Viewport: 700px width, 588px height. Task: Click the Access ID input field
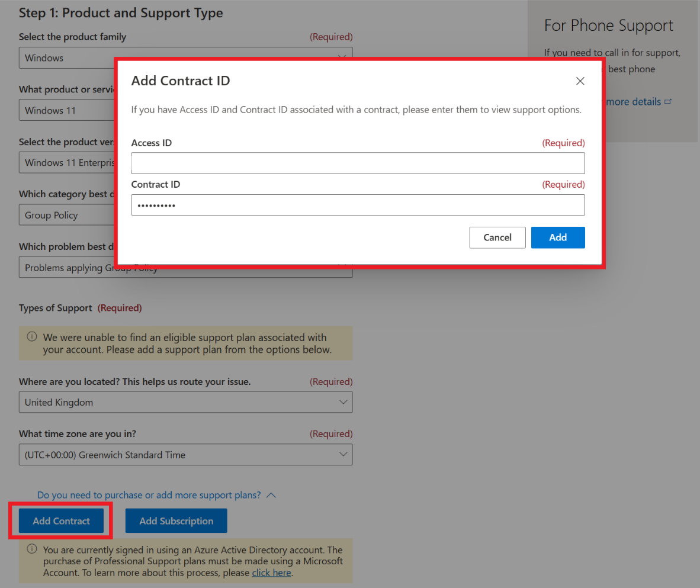coord(358,163)
